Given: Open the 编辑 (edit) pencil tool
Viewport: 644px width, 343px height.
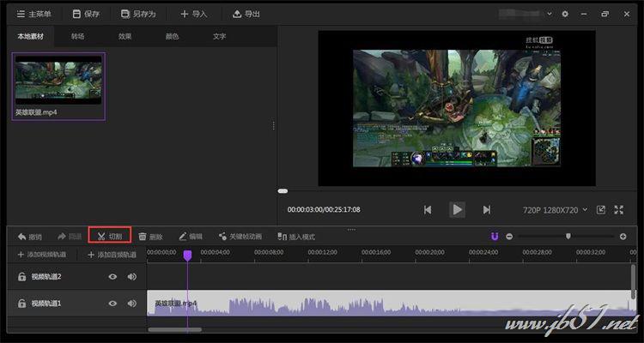Looking at the screenshot, I should [190, 236].
